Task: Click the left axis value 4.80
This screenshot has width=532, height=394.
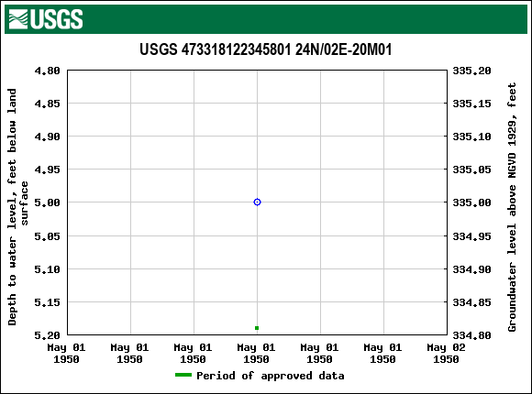Action: 47,71
